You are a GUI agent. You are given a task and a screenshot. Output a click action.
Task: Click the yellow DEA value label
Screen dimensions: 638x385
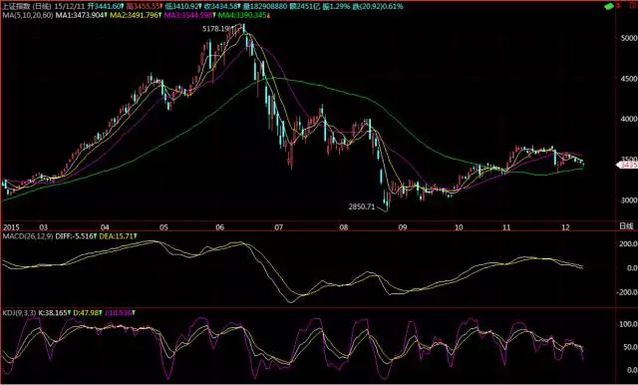[x=118, y=236]
